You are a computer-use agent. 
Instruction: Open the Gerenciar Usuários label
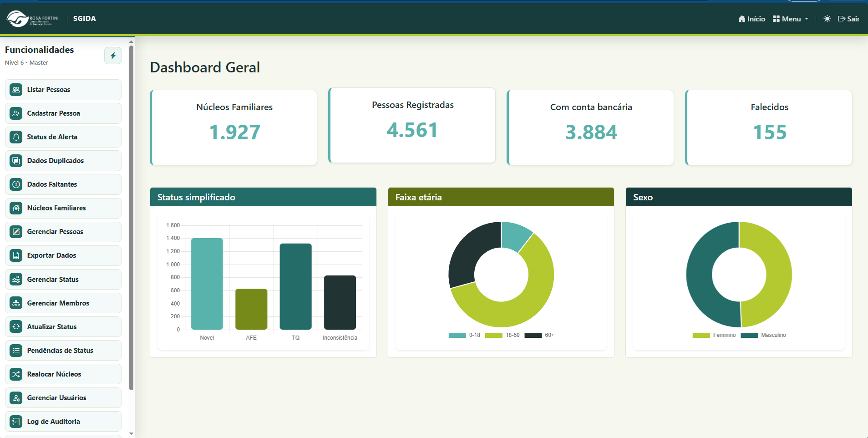(x=57, y=398)
